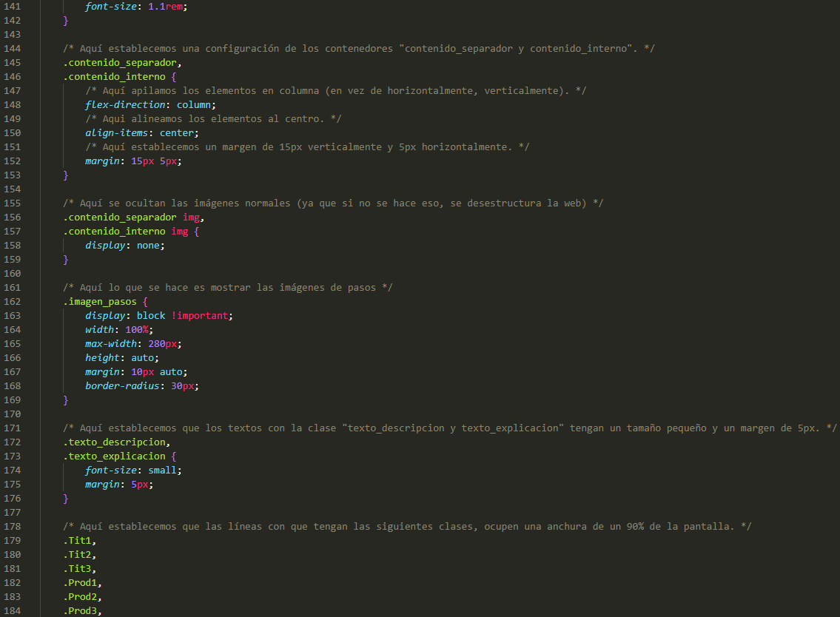Click the .contenido_interno selector on line 146

114,77
